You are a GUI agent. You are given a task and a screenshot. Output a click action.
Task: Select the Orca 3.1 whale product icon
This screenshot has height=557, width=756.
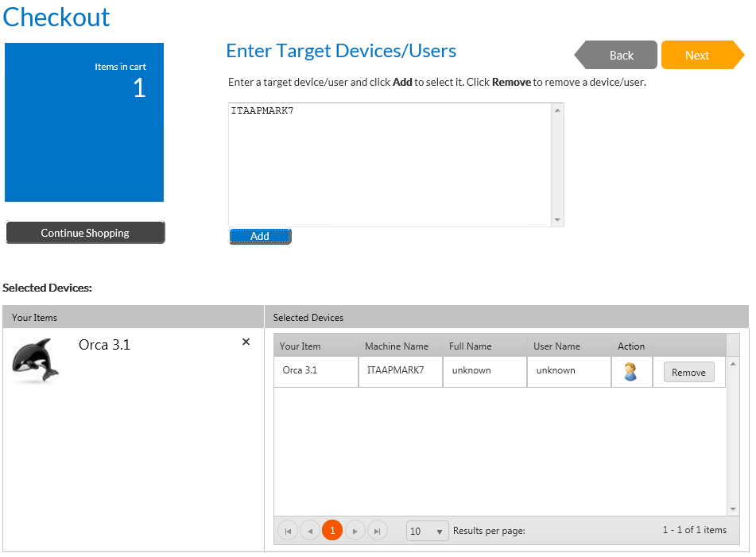[x=35, y=359]
